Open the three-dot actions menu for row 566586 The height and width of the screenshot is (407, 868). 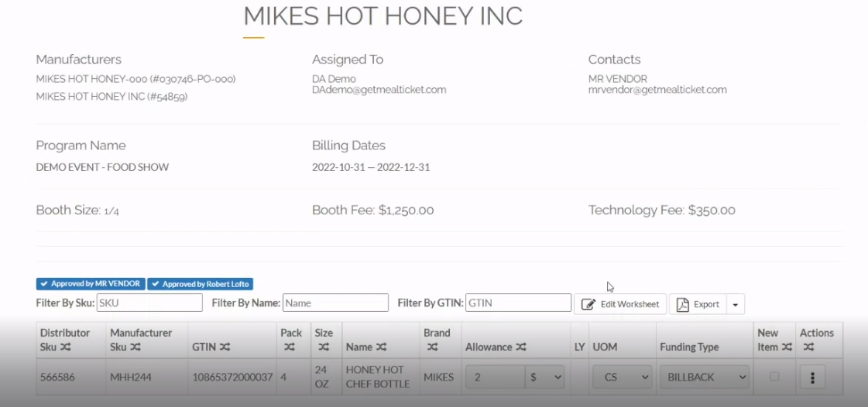[x=812, y=377]
